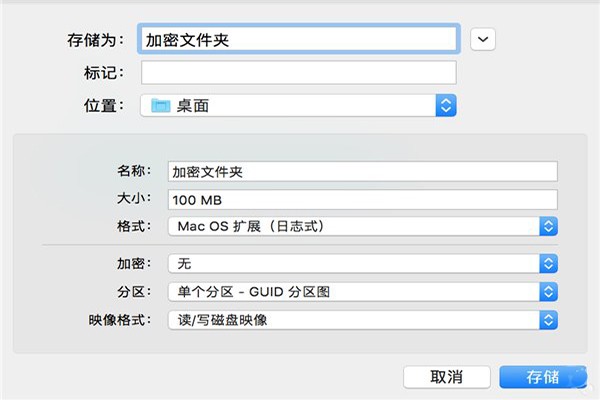Click the desktop folder icon in location popup
This screenshot has height=400, width=600.
[x=160, y=104]
